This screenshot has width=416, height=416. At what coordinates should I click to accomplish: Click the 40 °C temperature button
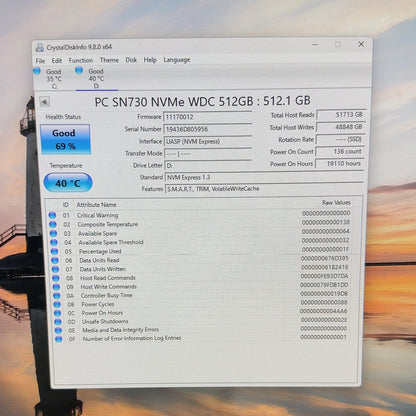[68, 183]
